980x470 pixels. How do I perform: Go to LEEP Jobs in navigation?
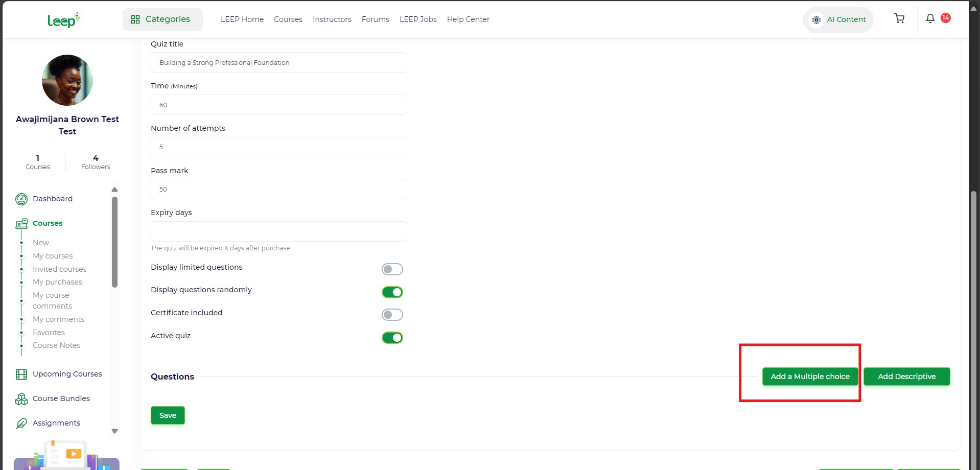click(417, 19)
